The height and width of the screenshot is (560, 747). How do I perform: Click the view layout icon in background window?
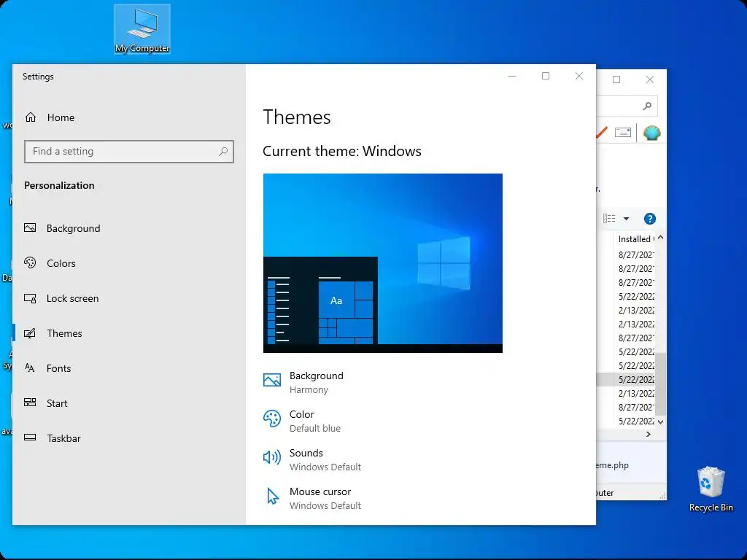click(x=609, y=219)
